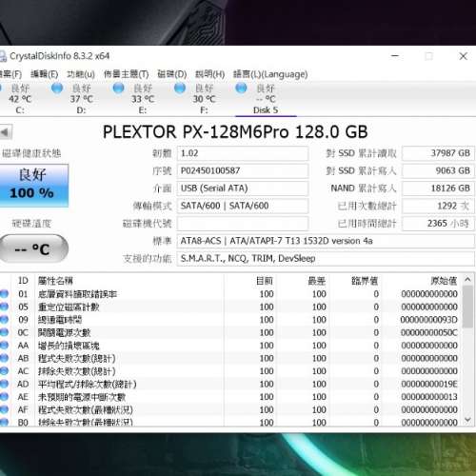476x476 pixels.
Task: Click the interface field USB (Serial ATA)
Action: (243, 188)
